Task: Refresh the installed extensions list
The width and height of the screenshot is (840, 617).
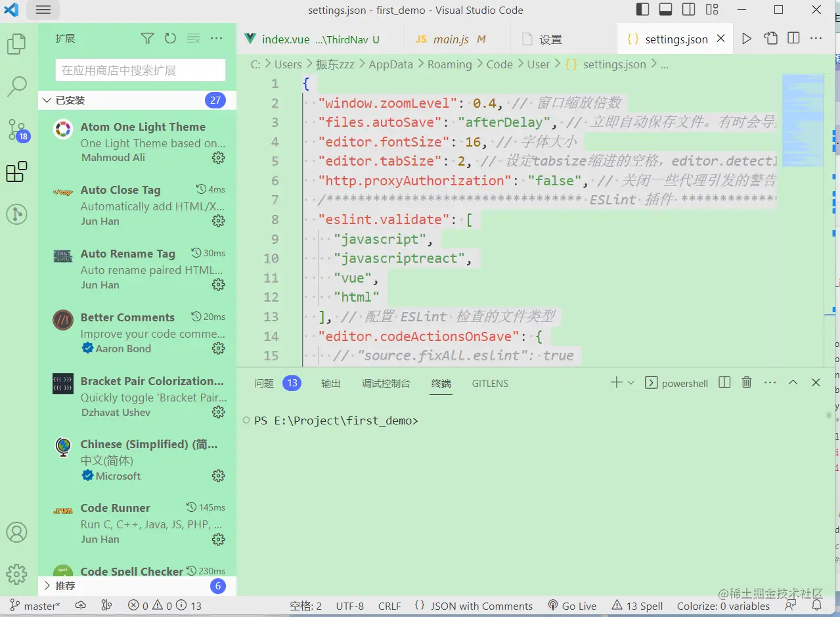Action: 170,38
